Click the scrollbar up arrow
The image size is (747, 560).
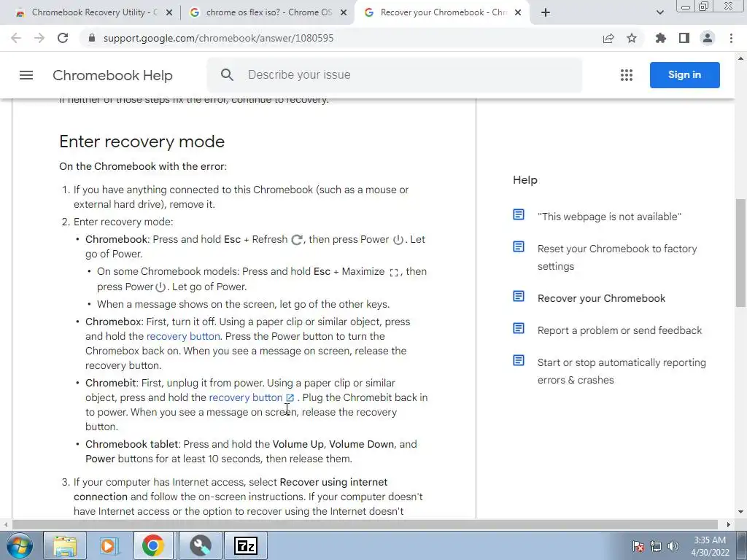point(740,58)
